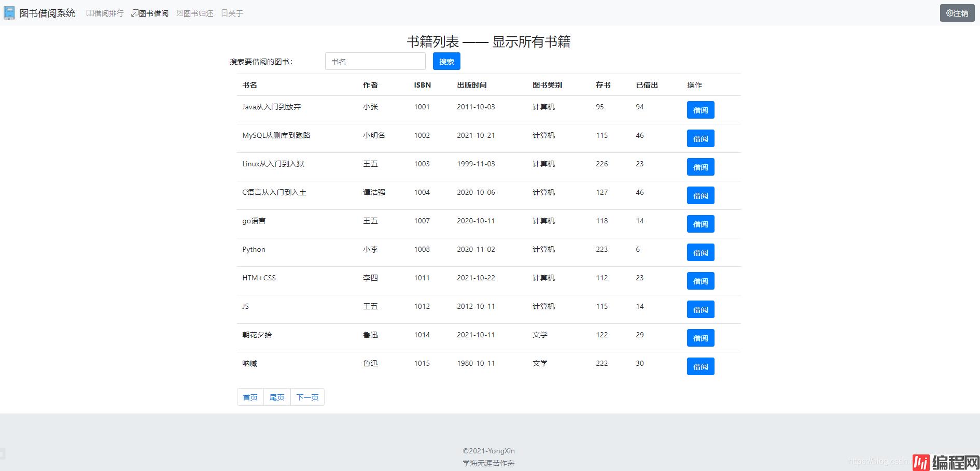Click borrowed count 6 cell
Image resolution: width=980 pixels, height=471 pixels.
point(638,249)
